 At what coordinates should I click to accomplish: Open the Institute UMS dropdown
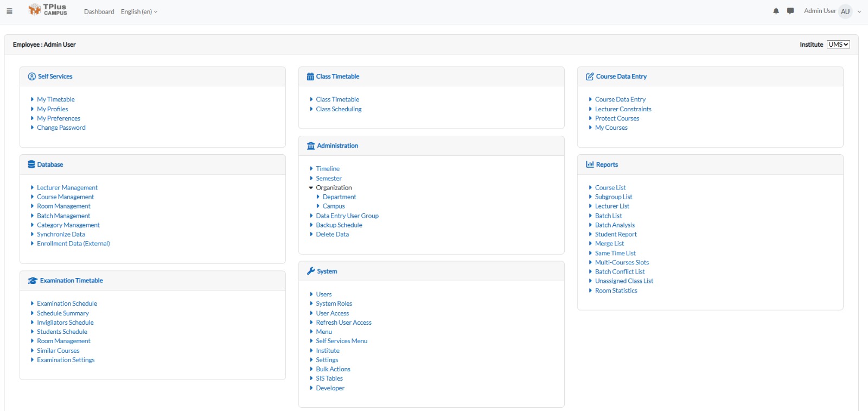point(838,45)
